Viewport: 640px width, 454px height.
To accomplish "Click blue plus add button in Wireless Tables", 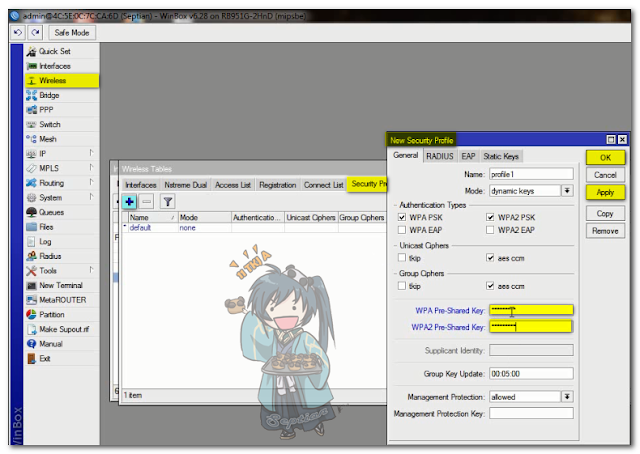I will point(129,202).
